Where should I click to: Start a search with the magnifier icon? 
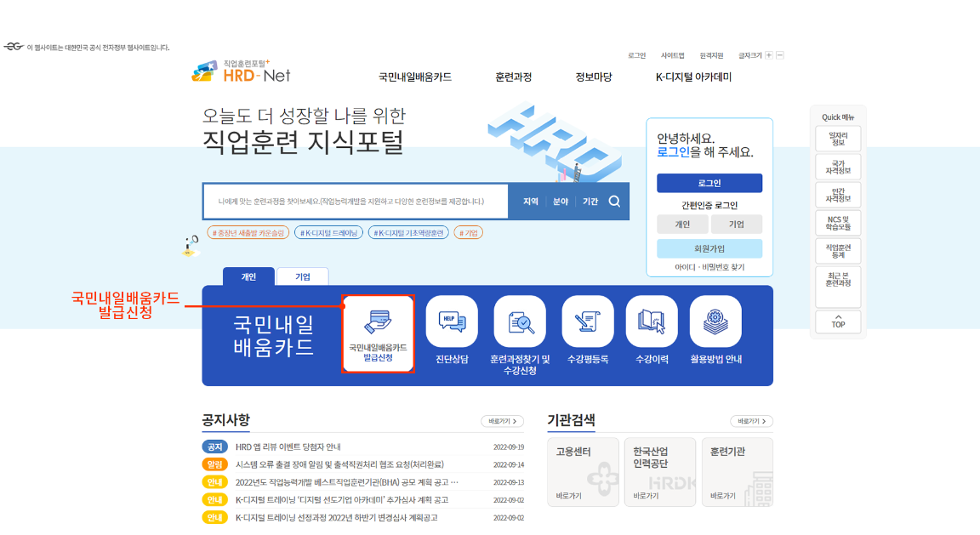coord(614,201)
